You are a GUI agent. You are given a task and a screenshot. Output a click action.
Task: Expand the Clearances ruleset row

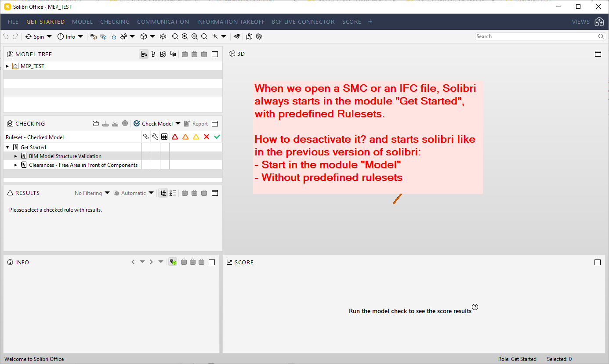pyautogui.click(x=16, y=165)
